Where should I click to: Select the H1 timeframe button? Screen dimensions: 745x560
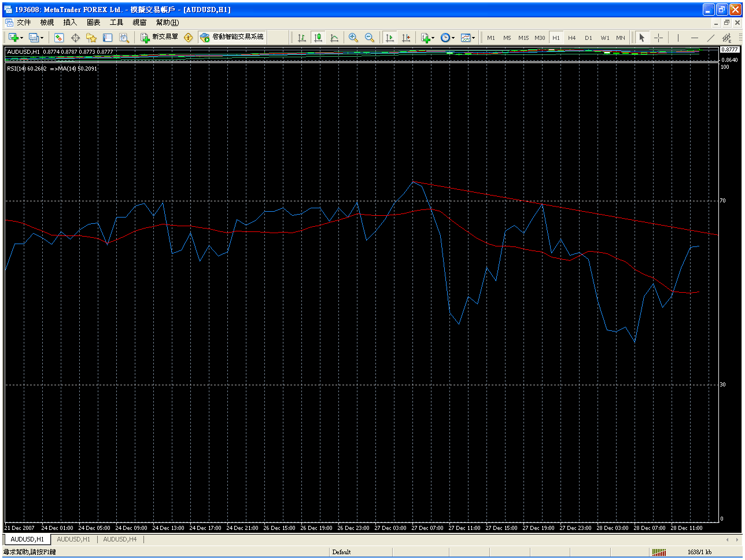point(556,38)
